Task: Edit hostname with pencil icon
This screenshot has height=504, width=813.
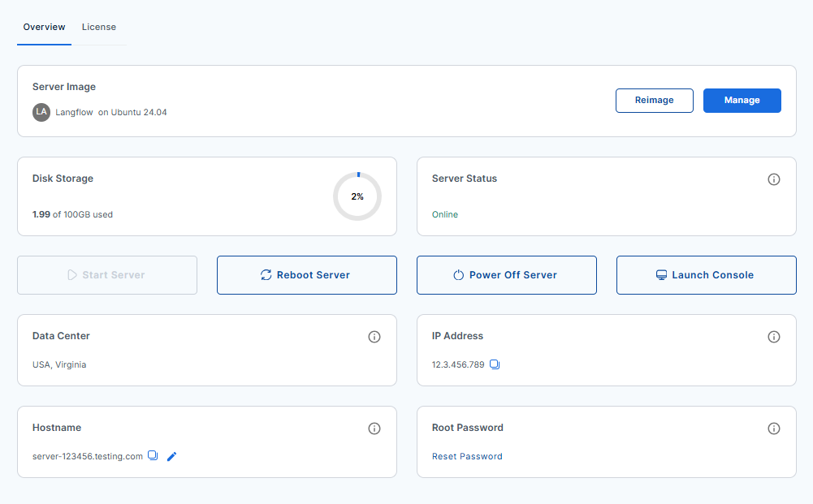Action: 171,456
